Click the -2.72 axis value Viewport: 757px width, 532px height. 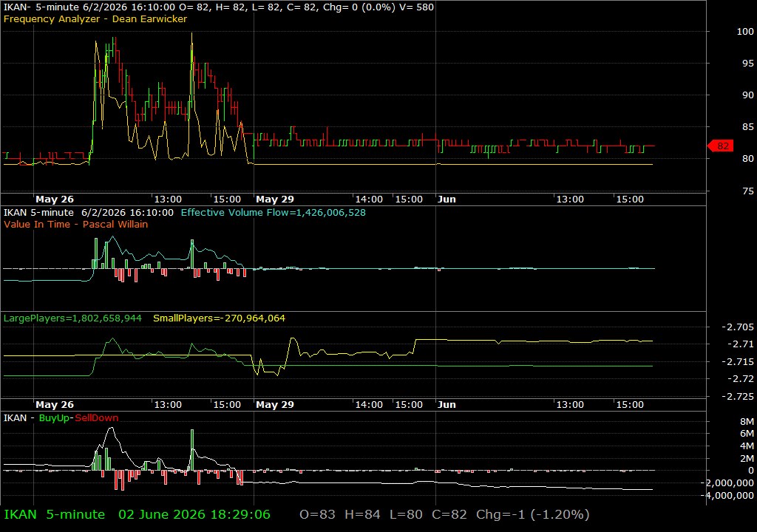click(740, 379)
